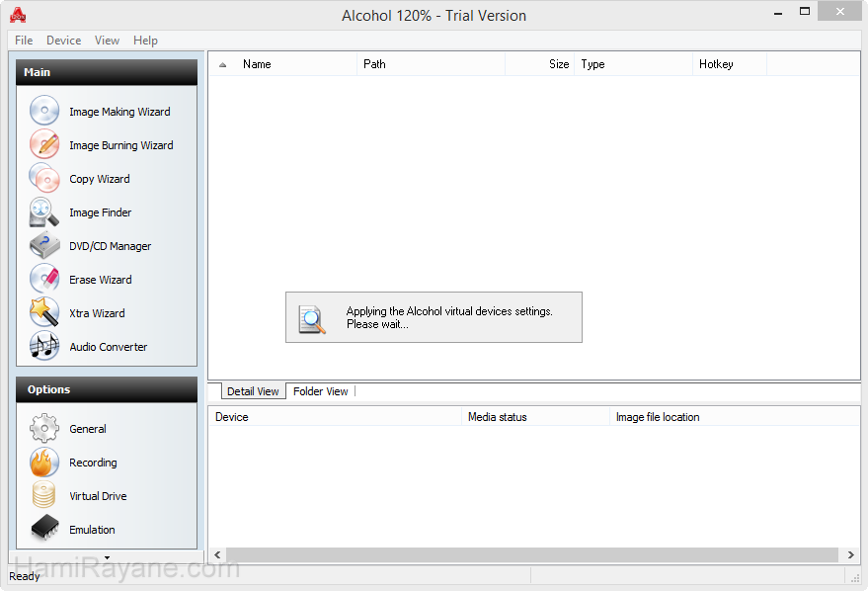Click the Media status column header
Screen dimensions: 868x591
coord(536,417)
